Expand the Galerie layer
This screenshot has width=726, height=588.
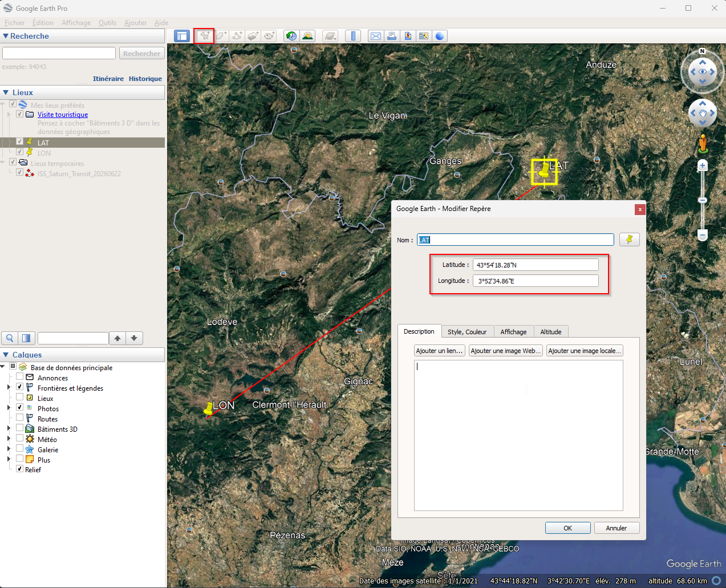(9, 449)
